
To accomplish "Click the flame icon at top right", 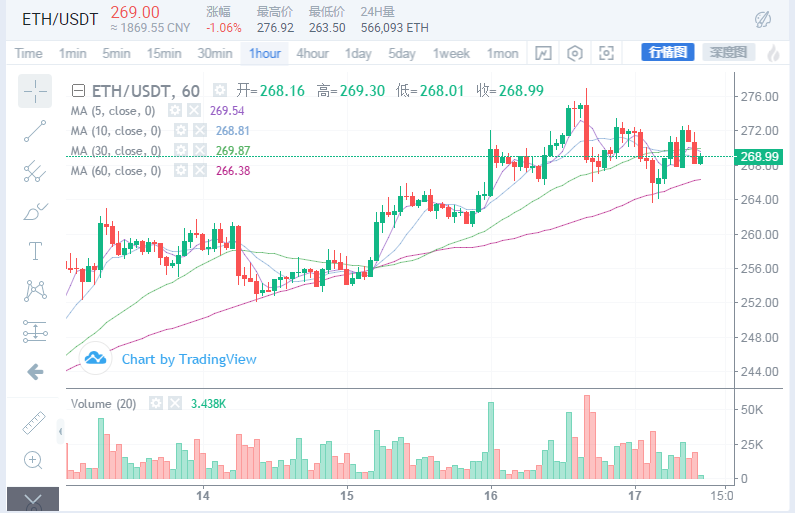I will (x=773, y=53).
